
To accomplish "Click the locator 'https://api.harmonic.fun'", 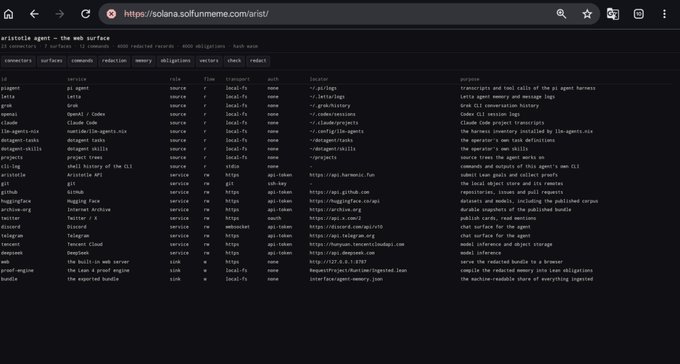I will pyautogui.click(x=342, y=175).
